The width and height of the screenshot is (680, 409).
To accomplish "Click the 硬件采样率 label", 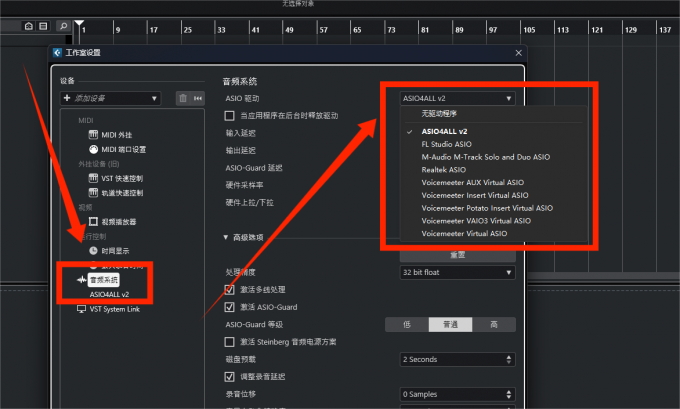I will point(244,185).
